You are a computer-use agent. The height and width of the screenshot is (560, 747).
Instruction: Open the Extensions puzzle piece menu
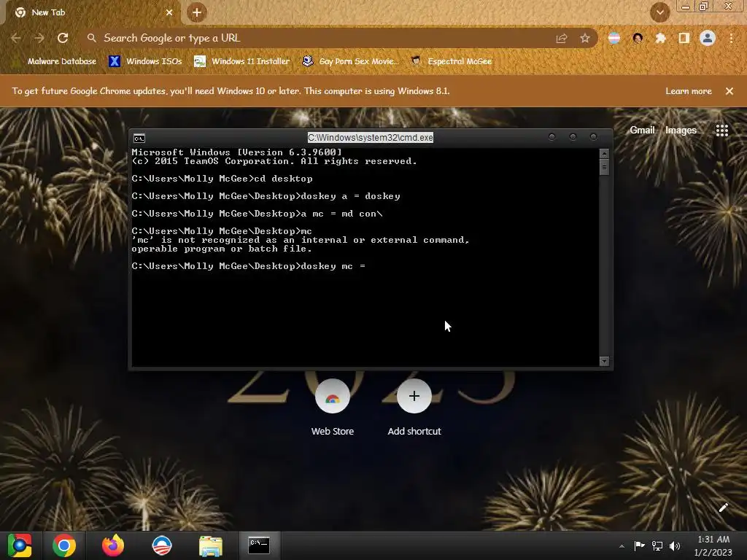661,38
